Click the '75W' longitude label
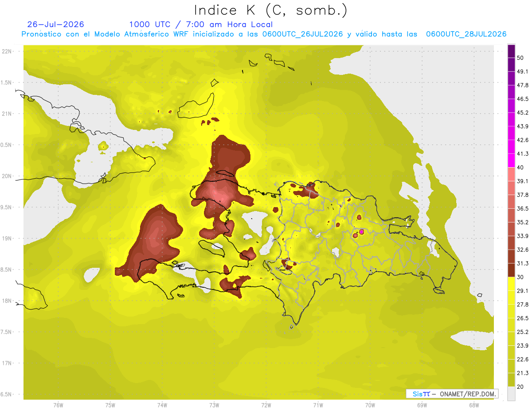Viewport: 532px width, 411px height. click(110, 405)
